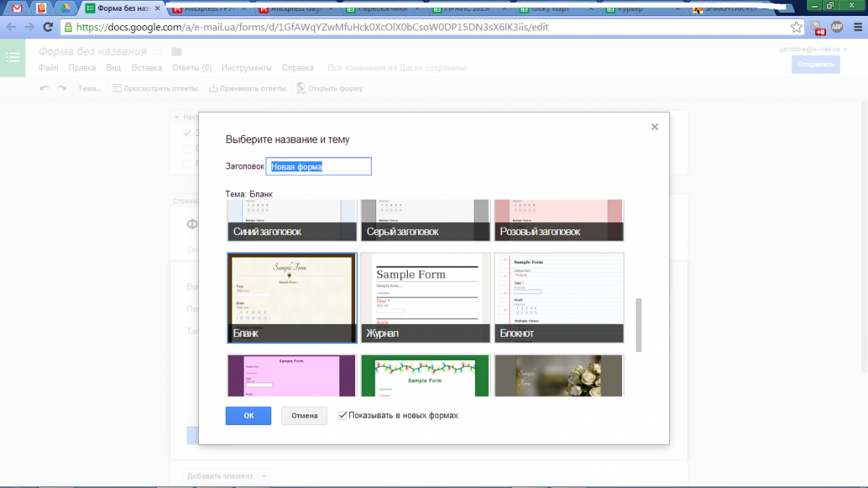Open the 'Вставка' menu
The height and width of the screenshot is (488, 868).
coord(147,68)
